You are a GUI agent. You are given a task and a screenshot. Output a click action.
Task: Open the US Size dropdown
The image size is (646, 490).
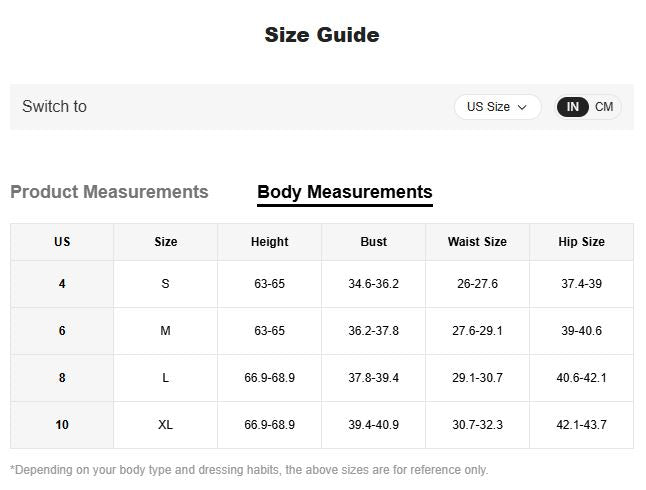[x=496, y=107]
